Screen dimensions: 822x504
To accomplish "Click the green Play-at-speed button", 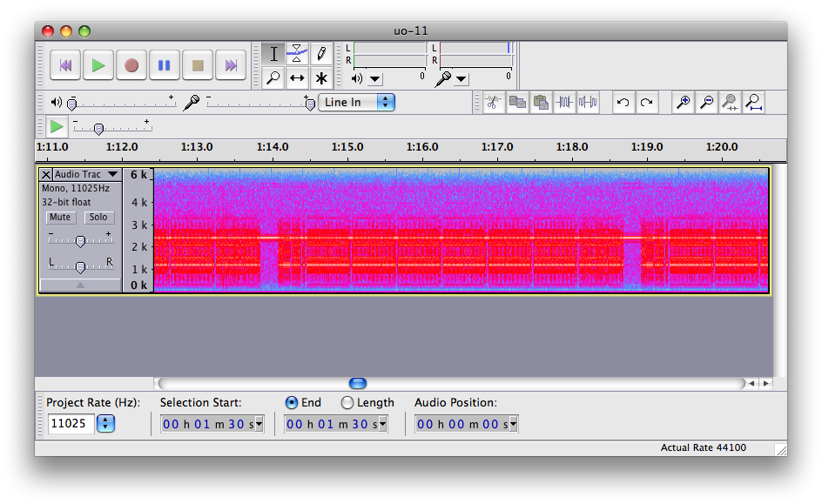I will (x=56, y=127).
